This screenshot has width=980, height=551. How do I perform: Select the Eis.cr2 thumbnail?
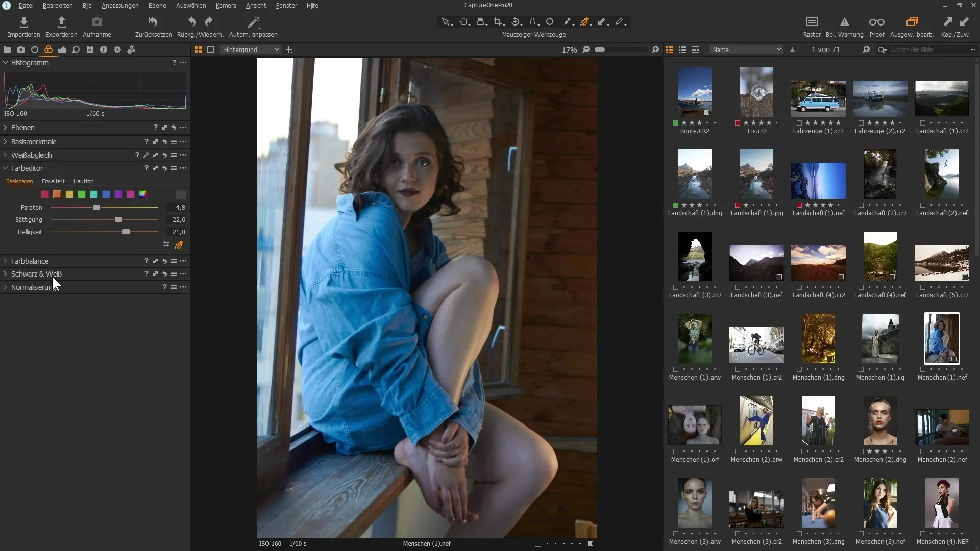(x=756, y=92)
